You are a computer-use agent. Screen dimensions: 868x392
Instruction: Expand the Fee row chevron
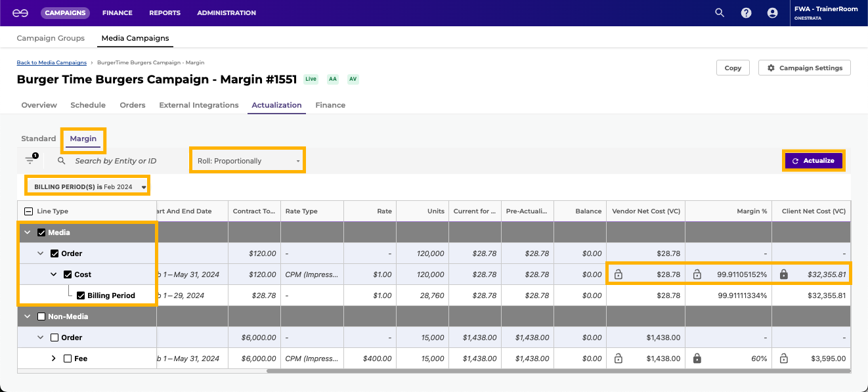pos(54,359)
